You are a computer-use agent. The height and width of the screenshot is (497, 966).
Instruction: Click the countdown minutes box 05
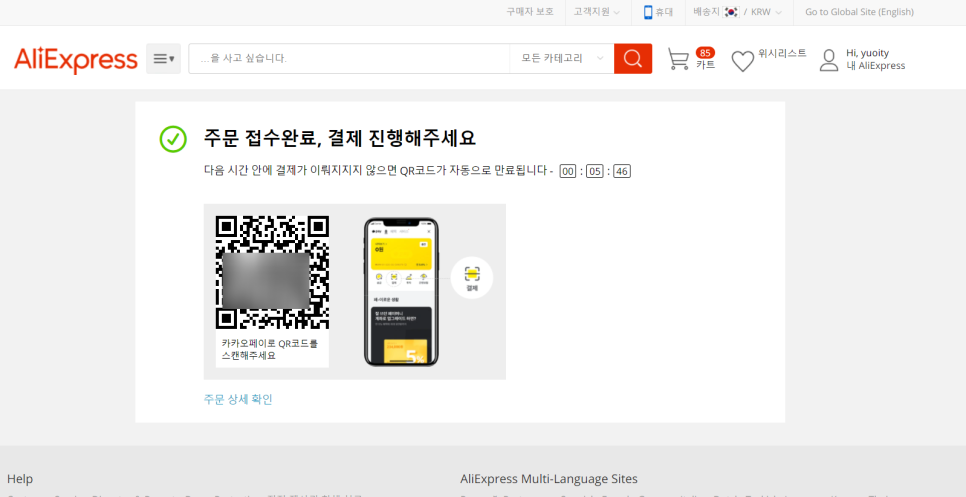tap(594, 171)
